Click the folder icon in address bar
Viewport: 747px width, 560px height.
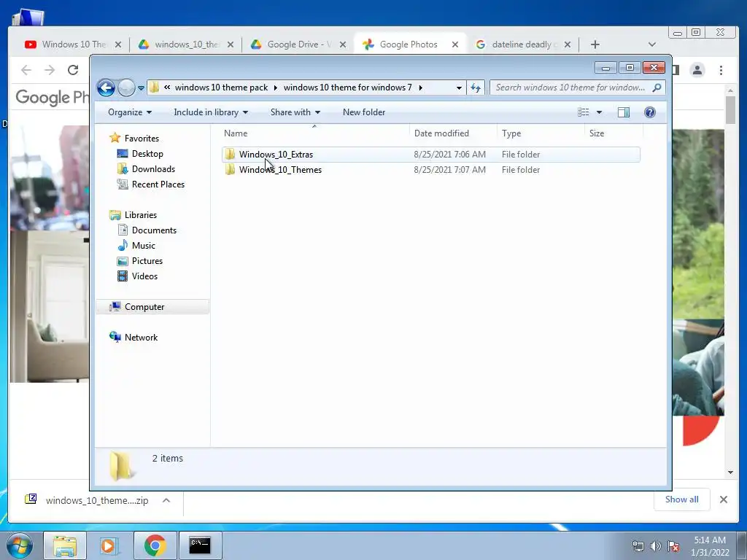[154, 87]
